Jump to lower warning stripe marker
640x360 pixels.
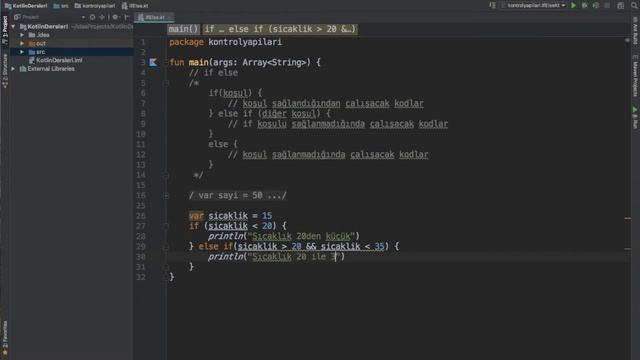pos(627,249)
